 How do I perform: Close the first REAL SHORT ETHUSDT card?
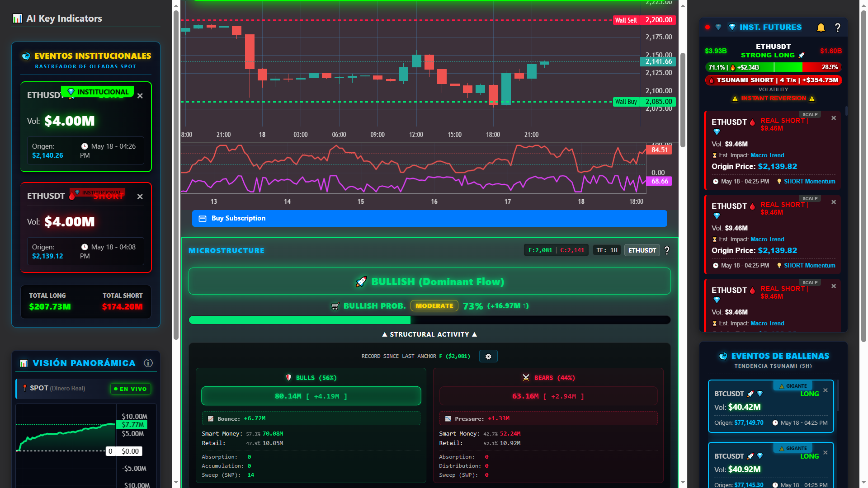(834, 118)
